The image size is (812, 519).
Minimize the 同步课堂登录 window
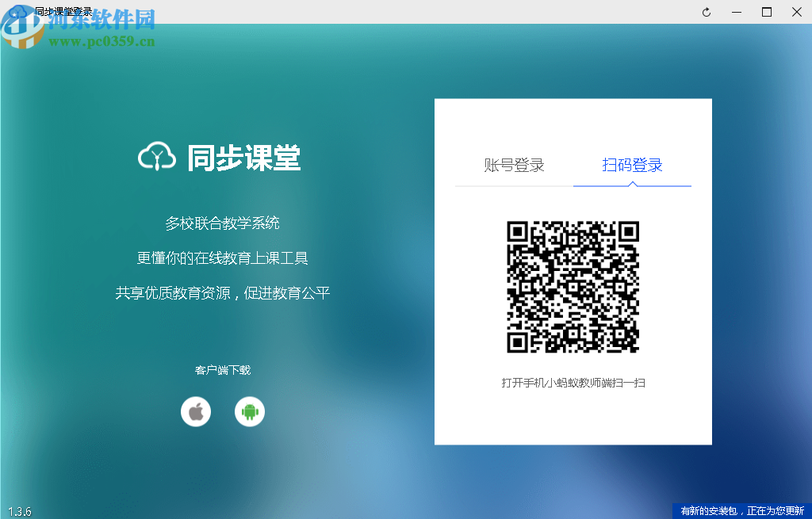click(736, 12)
